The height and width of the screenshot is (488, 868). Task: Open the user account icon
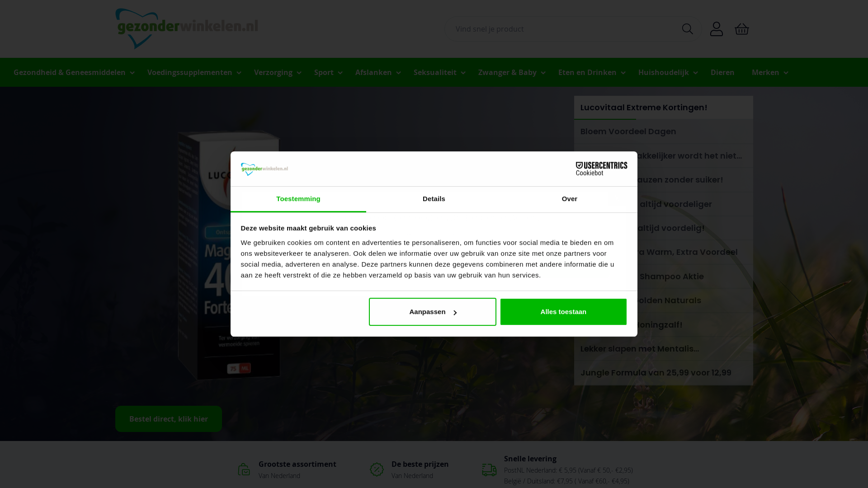point(717,29)
